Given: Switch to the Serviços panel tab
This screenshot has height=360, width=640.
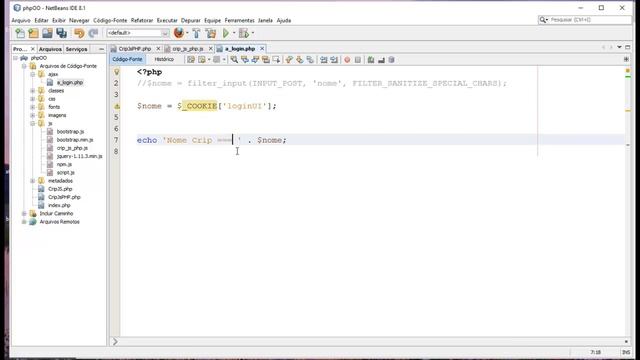Looking at the screenshot, I should point(76,49).
